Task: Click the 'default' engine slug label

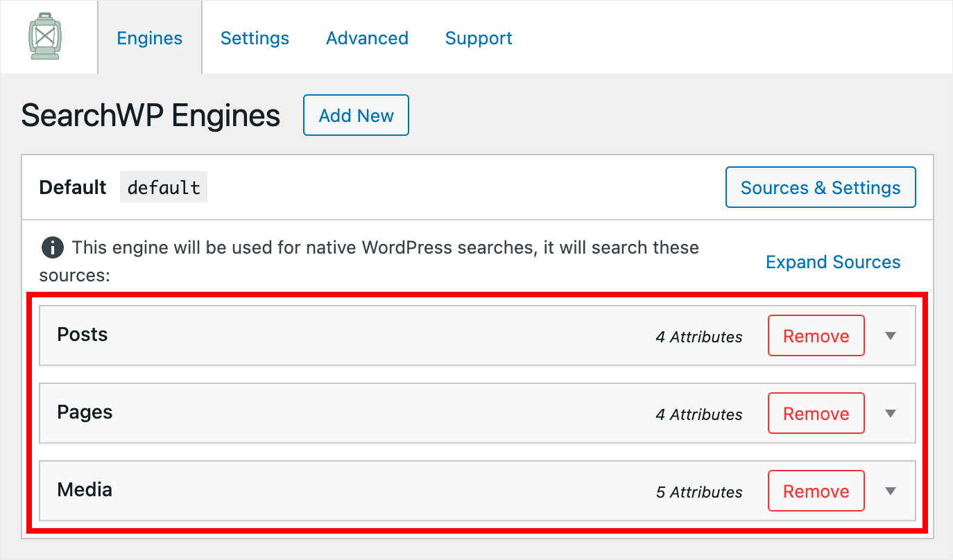Action: pos(164,187)
